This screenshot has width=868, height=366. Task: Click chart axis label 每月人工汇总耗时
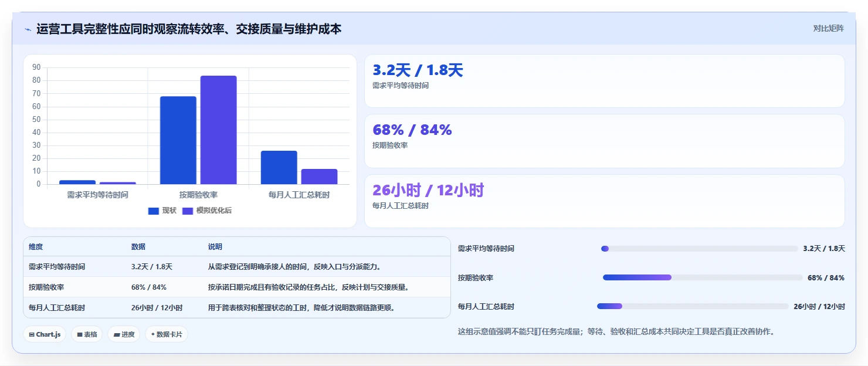299,195
